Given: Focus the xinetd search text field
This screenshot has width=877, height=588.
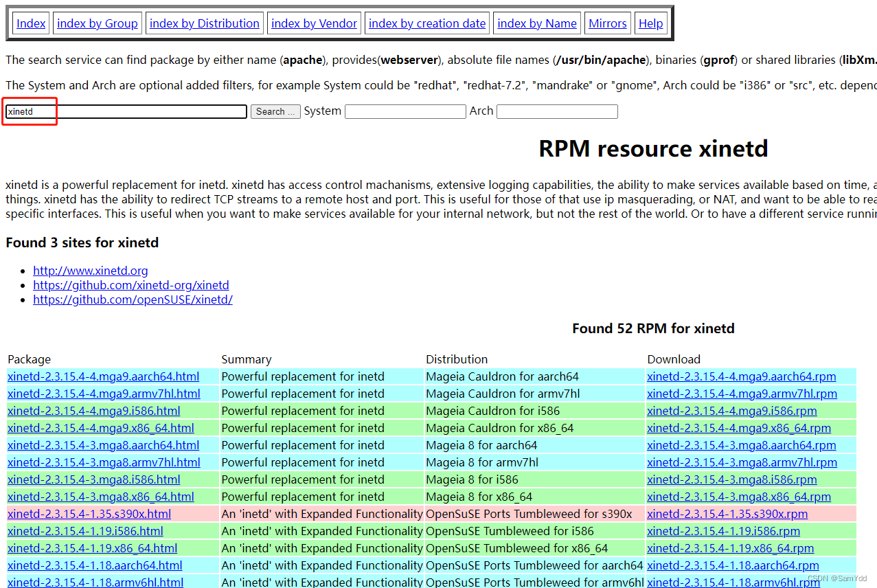Looking at the screenshot, I should tap(126, 111).
